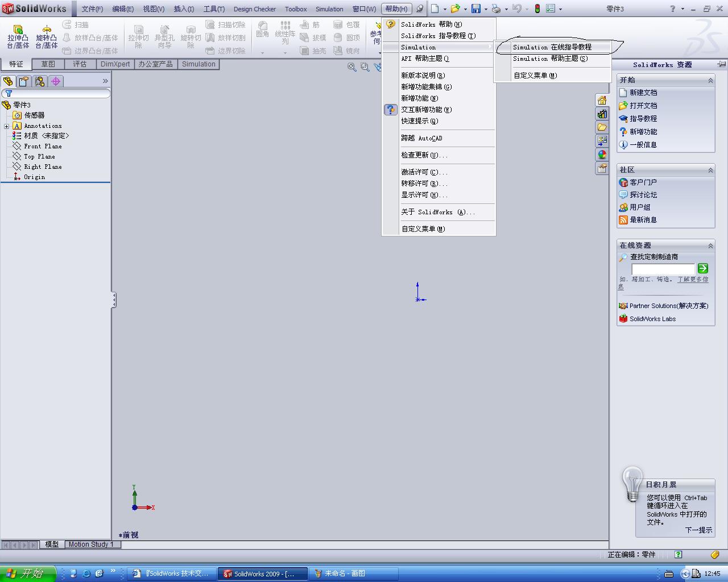Switch to the ConfigurationManager icon tab
This screenshot has height=582, width=728.
pos(40,81)
